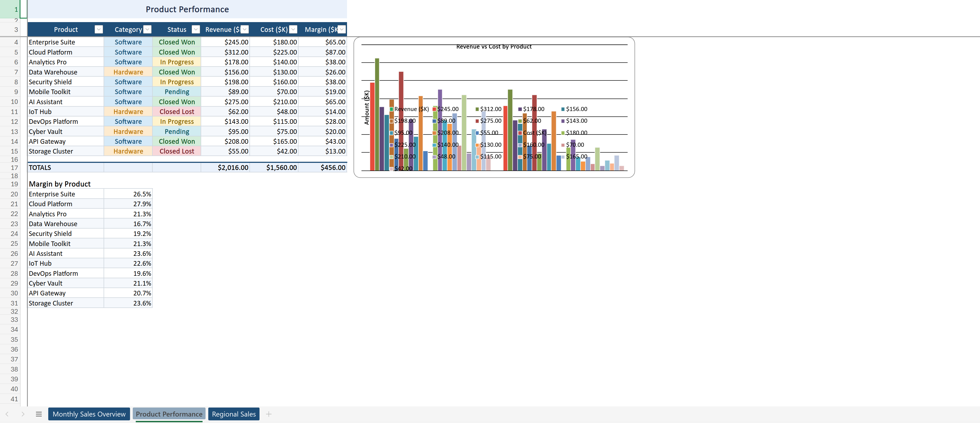Image resolution: width=980 pixels, height=425 pixels.
Task: Click the Revenue ($K) legend entry
Action: tap(409, 109)
